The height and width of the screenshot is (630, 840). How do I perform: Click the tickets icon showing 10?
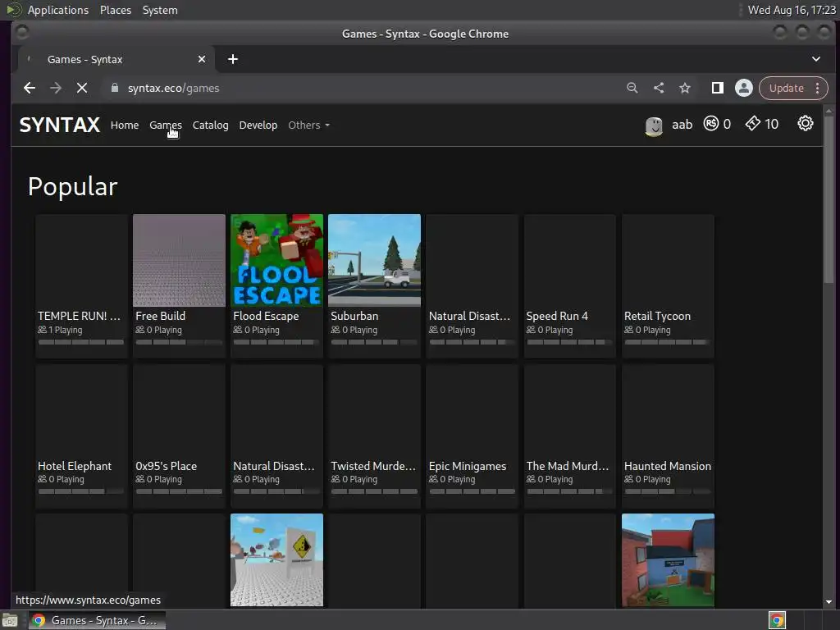tap(753, 124)
